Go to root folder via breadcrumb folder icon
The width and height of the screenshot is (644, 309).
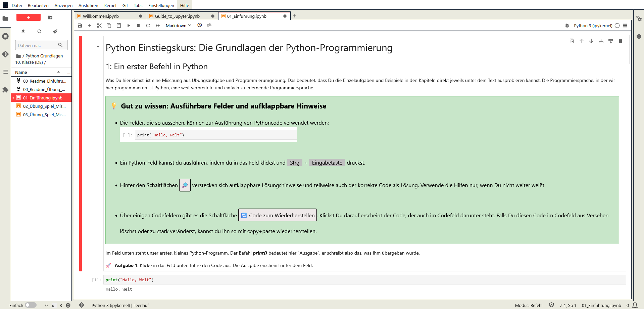[x=18, y=56]
